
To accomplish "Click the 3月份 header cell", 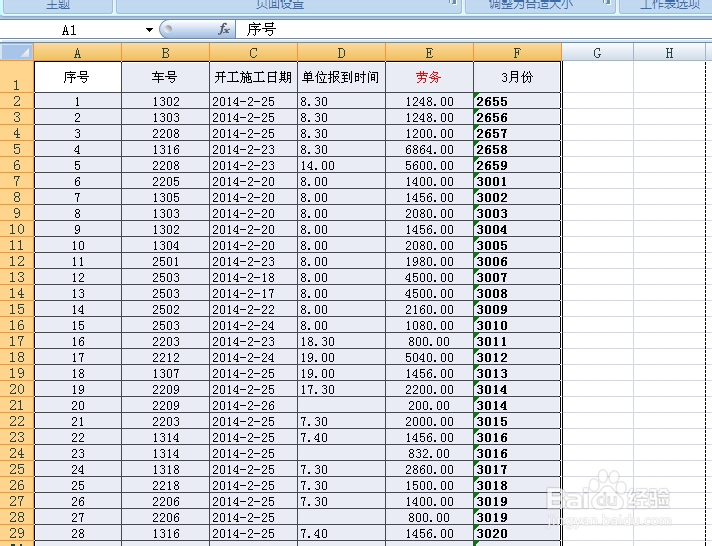I will tap(517, 77).
